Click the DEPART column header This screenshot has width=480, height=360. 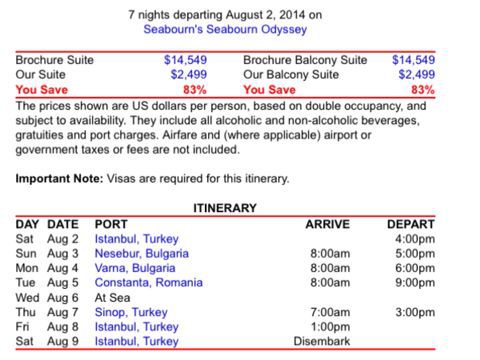(x=411, y=224)
